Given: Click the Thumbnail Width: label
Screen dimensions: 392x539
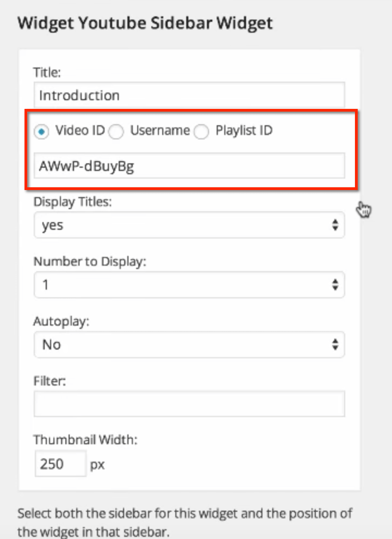Looking at the screenshot, I should tap(85, 440).
